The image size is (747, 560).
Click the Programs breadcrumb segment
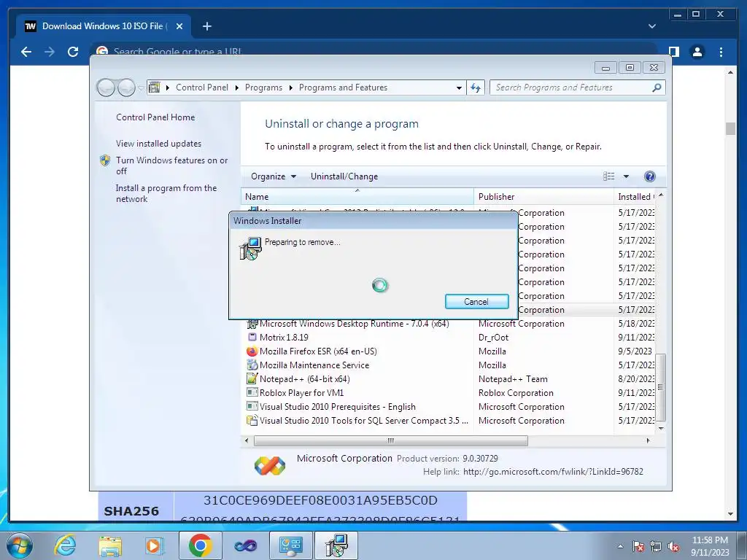point(263,87)
